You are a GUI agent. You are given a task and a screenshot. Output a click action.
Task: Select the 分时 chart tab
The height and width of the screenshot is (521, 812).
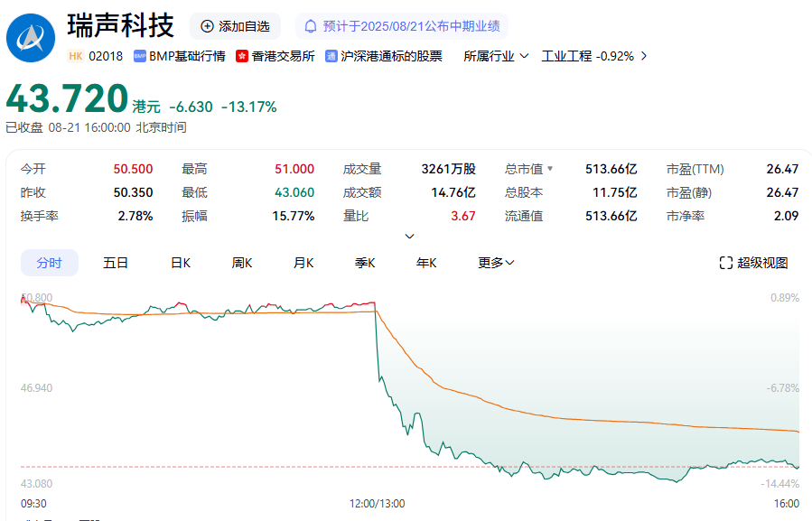click(x=49, y=263)
